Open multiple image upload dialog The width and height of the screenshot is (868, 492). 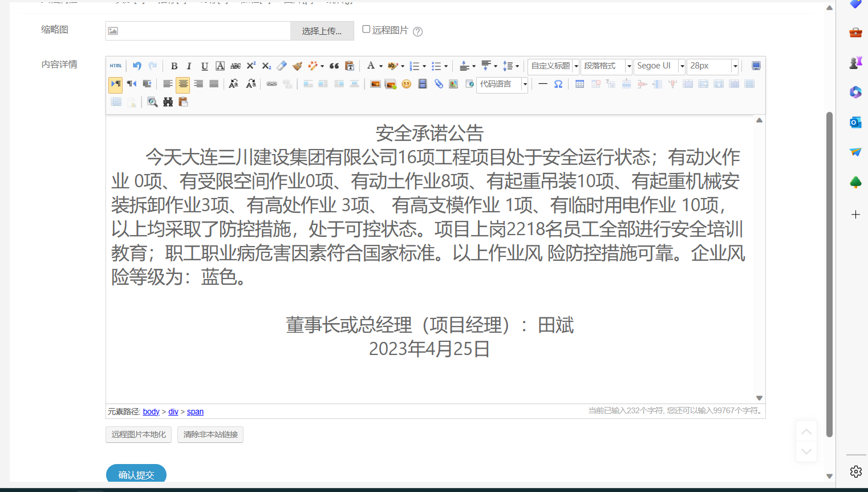pyautogui.click(x=391, y=84)
